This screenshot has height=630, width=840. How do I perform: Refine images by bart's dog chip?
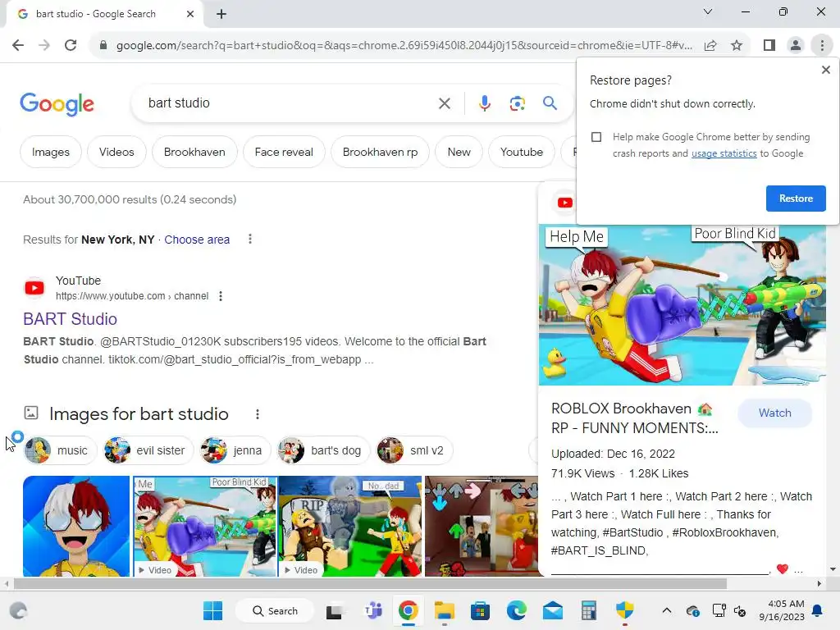pyautogui.click(x=323, y=450)
